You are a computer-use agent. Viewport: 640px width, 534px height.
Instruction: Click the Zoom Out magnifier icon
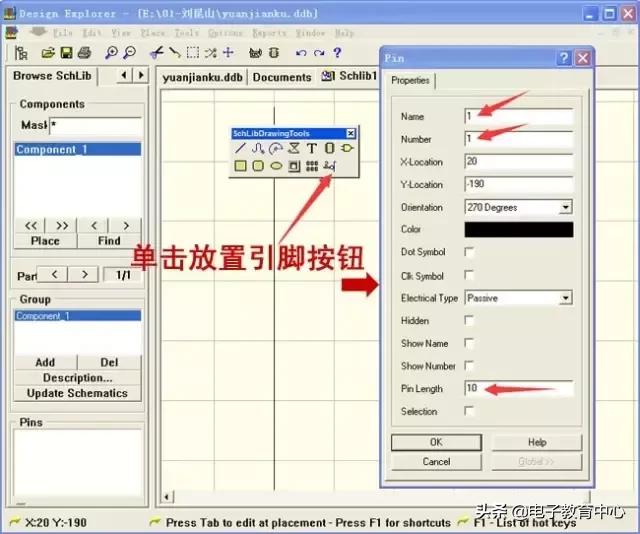coord(129,53)
